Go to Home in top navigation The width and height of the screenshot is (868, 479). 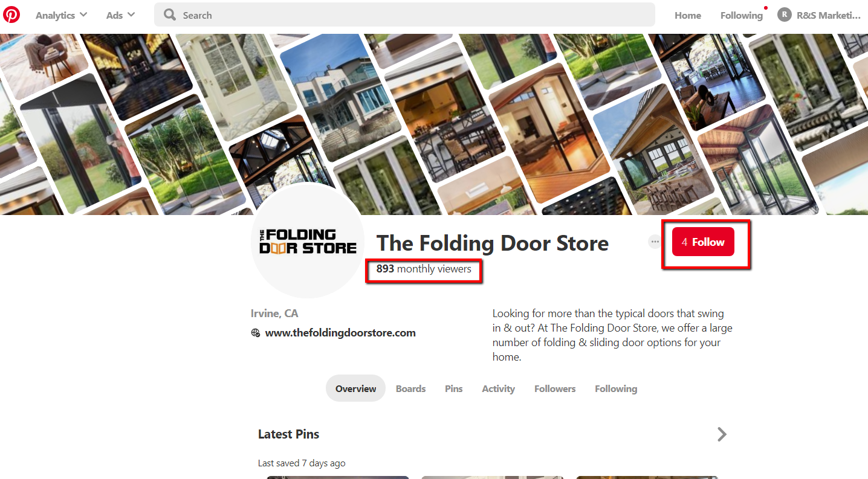[688, 15]
